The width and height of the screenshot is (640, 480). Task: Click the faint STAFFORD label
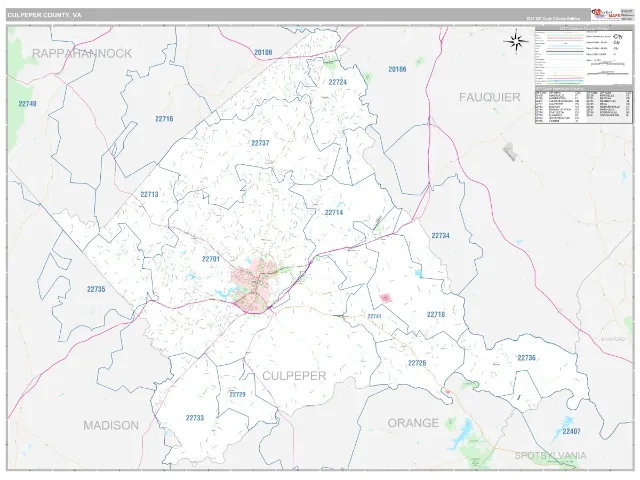pyautogui.click(x=613, y=339)
